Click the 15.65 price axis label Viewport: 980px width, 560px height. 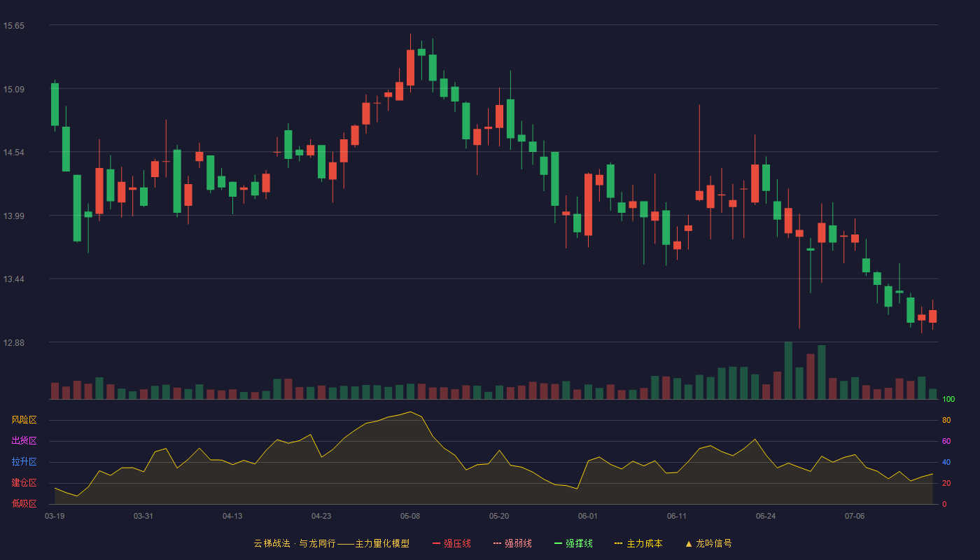[13, 26]
